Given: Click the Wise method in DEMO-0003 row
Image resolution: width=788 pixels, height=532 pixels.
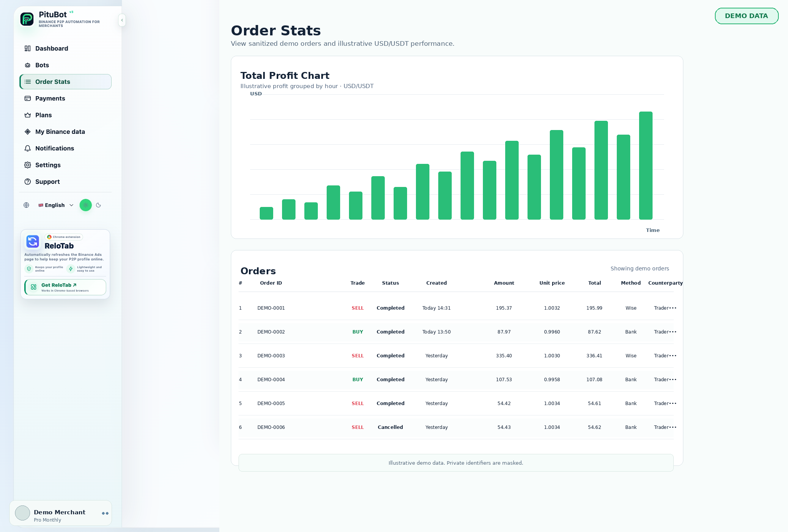Looking at the screenshot, I should (631, 355).
